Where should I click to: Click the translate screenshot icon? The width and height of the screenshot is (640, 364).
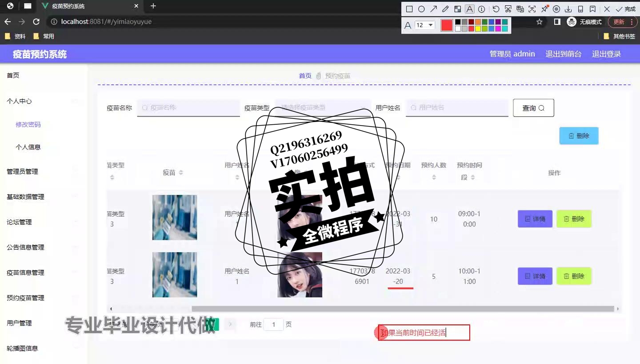click(520, 9)
